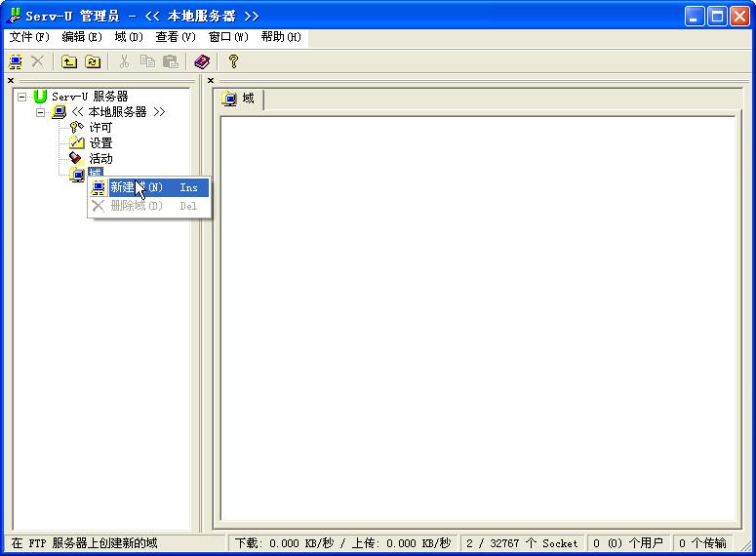
Task: Select << 本地服务器 >> tree item
Action: (118, 112)
